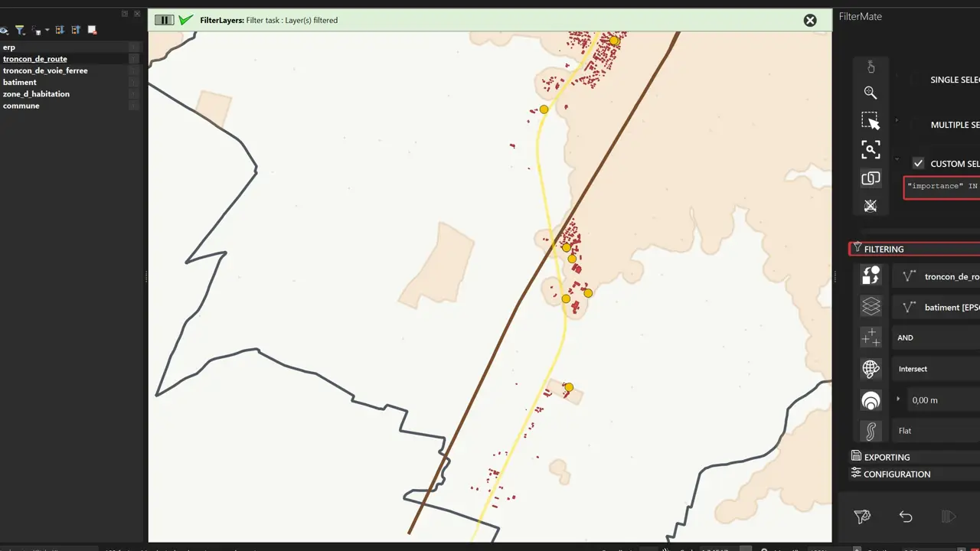Run the filter with the funnel button
The width and height of the screenshot is (980, 551).
(x=862, y=517)
